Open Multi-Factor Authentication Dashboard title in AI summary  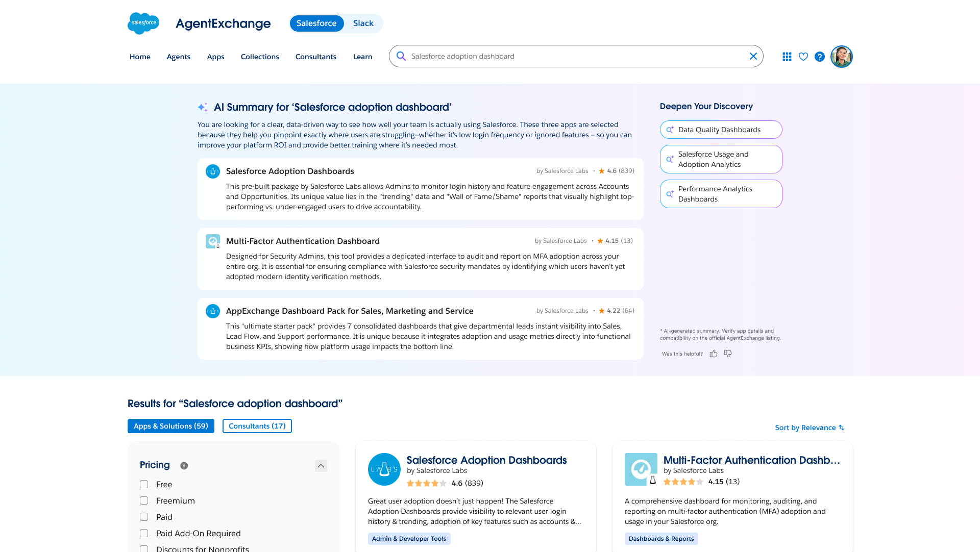303,241
